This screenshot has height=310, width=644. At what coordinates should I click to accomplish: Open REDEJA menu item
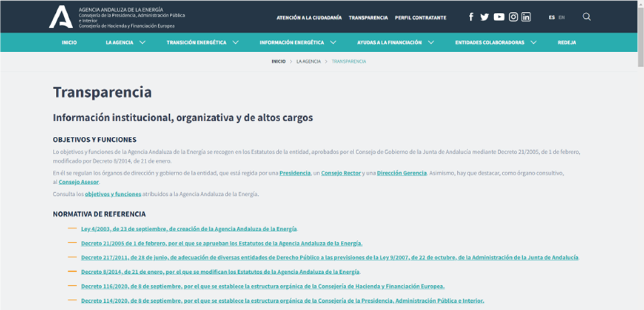coord(567,42)
